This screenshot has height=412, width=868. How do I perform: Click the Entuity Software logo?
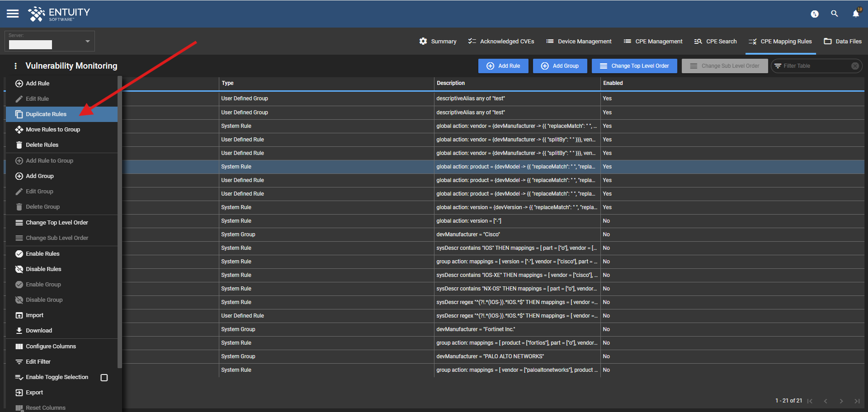59,14
